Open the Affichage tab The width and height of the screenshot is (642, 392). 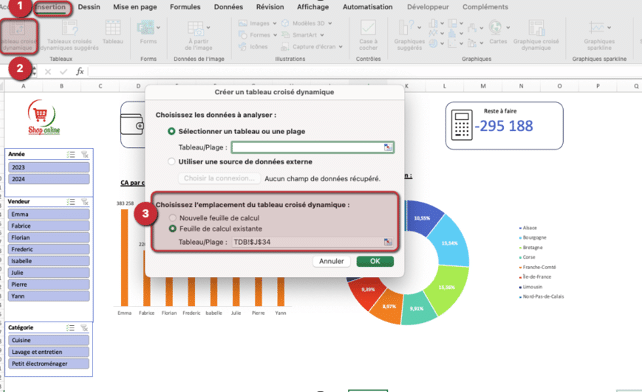(313, 7)
